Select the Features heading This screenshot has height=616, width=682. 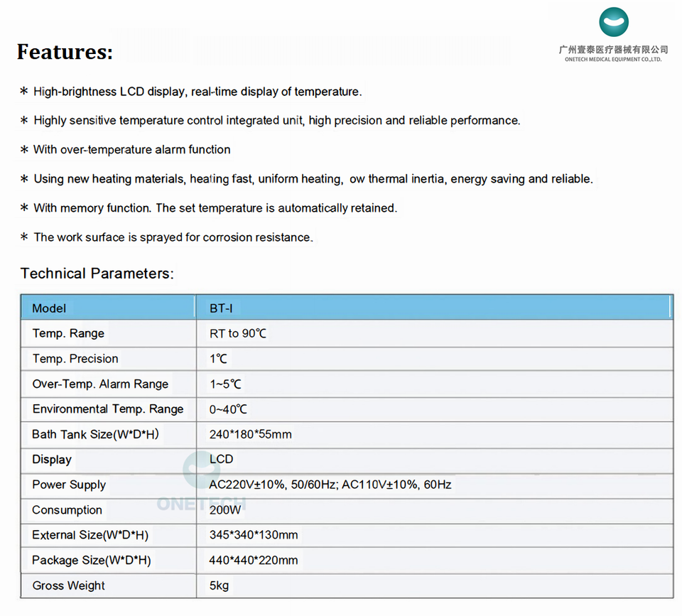tap(65, 52)
